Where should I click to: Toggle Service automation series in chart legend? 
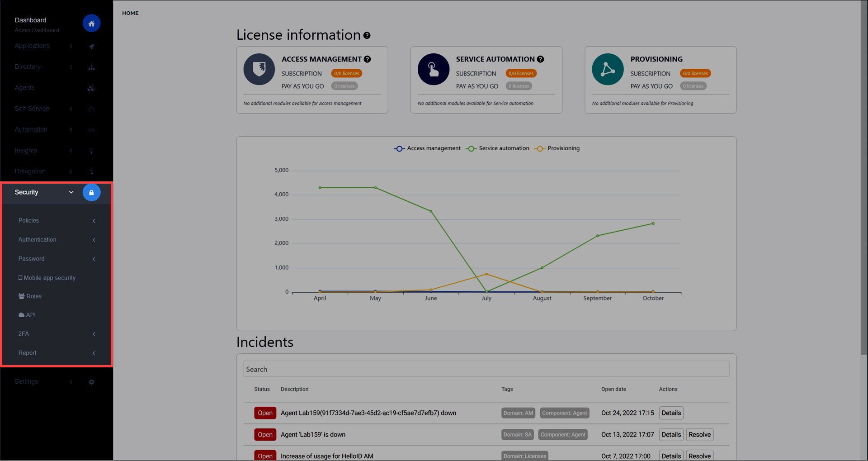pos(498,148)
